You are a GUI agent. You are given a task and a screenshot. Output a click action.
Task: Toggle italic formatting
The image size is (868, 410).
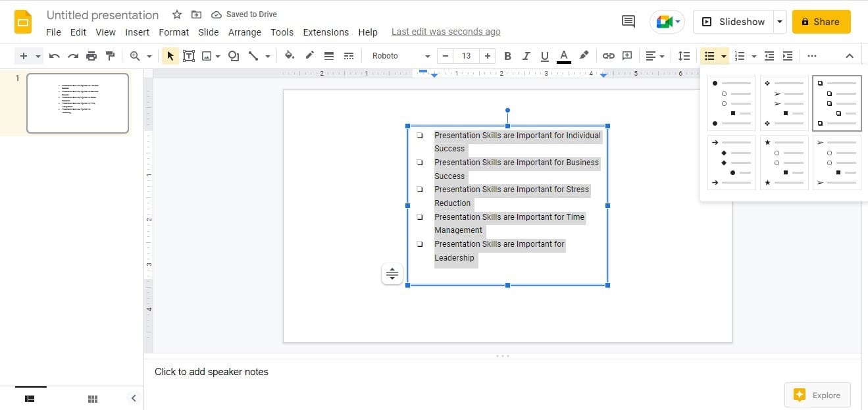[x=526, y=56]
